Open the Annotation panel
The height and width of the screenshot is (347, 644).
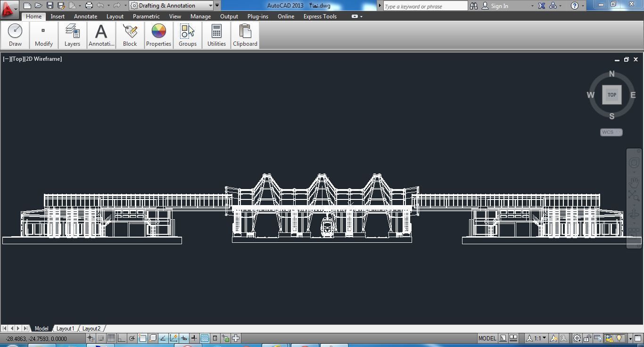101,35
